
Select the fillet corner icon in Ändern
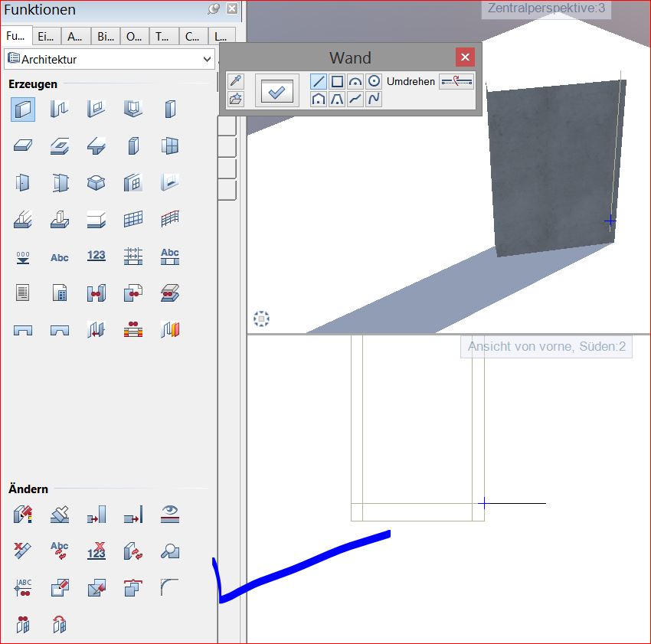pyautogui.click(x=170, y=587)
